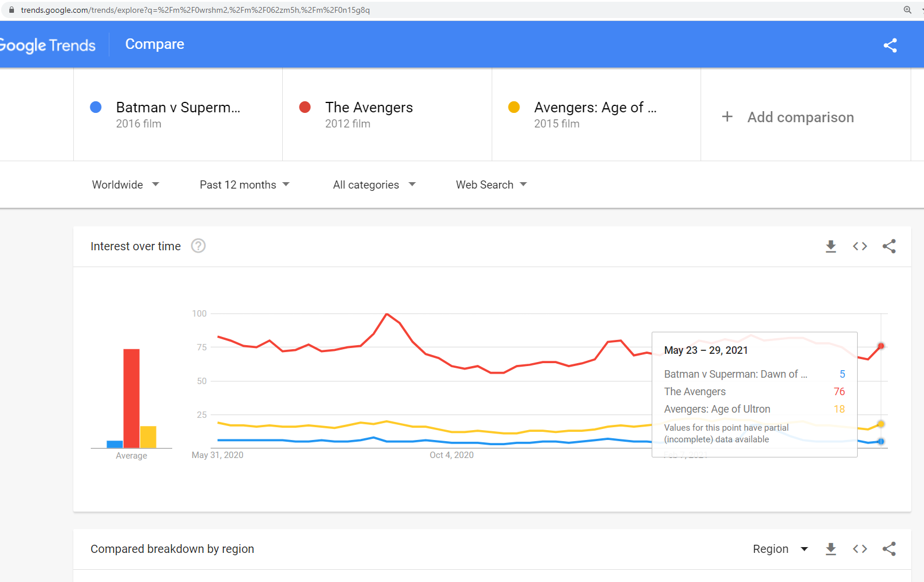Viewport: 924px width, 582px height.
Task: Download Interest over time chart data
Action: [831, 246]
